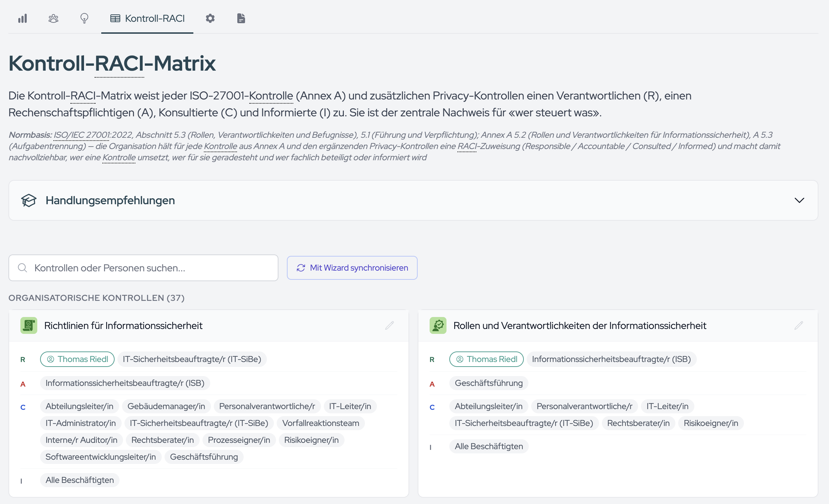Click Rechtsberater/in chip in Richtlinien card
Image resolution: width=829 pixels, height=504 pixels.
pos(163,440)
